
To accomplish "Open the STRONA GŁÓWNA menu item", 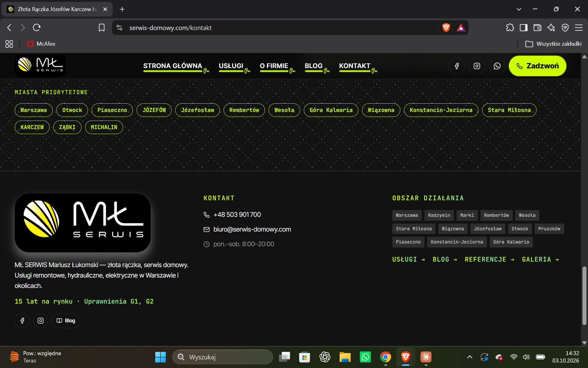I will [173, 66].
